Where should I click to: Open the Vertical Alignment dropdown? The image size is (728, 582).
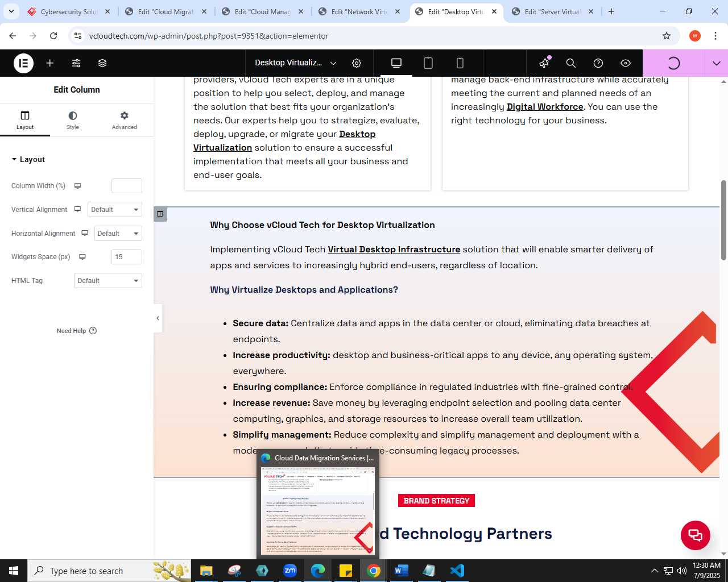tap(115, 210)
